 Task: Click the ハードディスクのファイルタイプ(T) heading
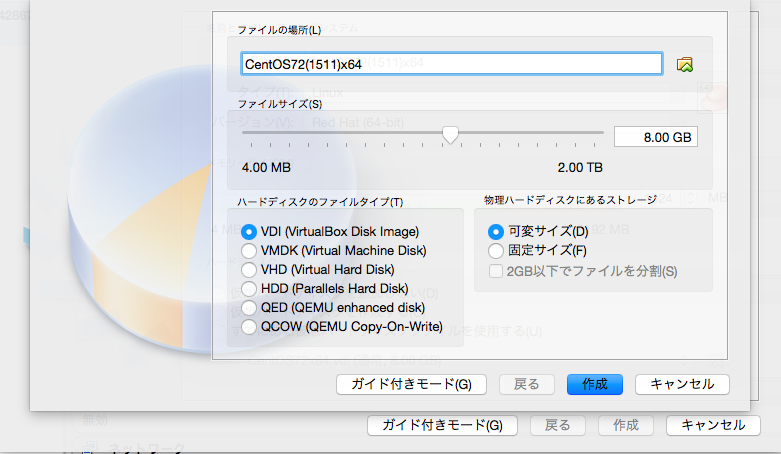(x=320, y=202)
